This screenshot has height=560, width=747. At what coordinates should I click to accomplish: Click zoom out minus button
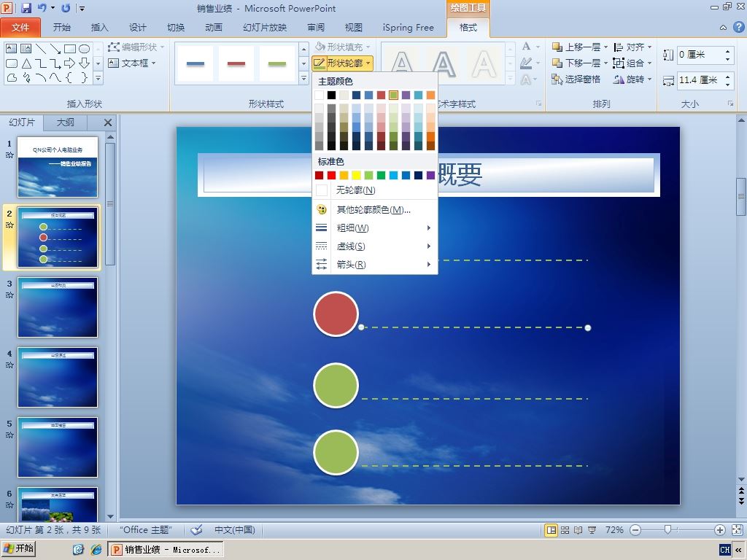[x=635, y=530]
